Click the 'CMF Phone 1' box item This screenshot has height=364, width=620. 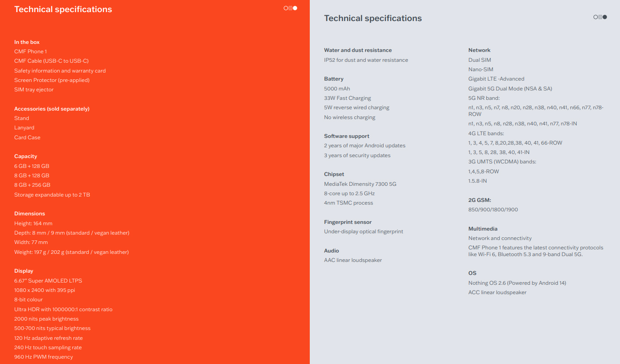pos(30,51)
